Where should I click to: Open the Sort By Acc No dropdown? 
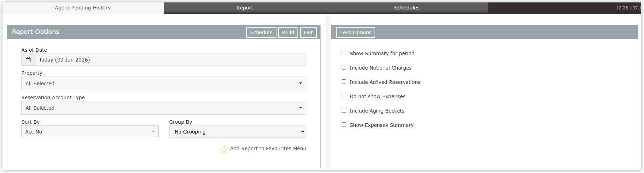tap(90, 132)
